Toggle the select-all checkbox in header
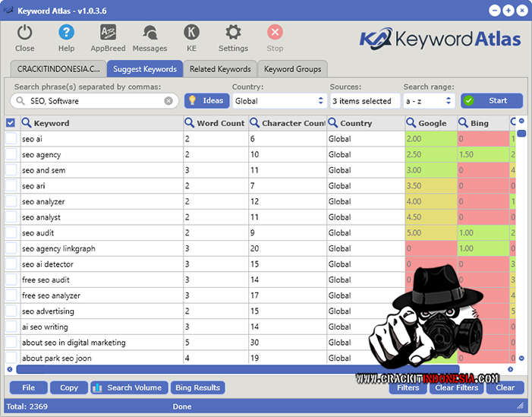Screen dimensions: 532x417 coord(11,123)
